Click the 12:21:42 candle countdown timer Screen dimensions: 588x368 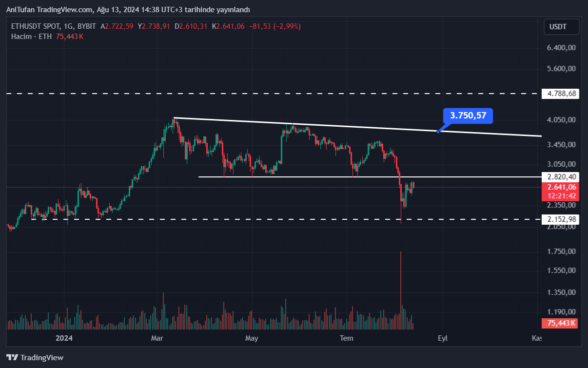click(x=562, y=196)
